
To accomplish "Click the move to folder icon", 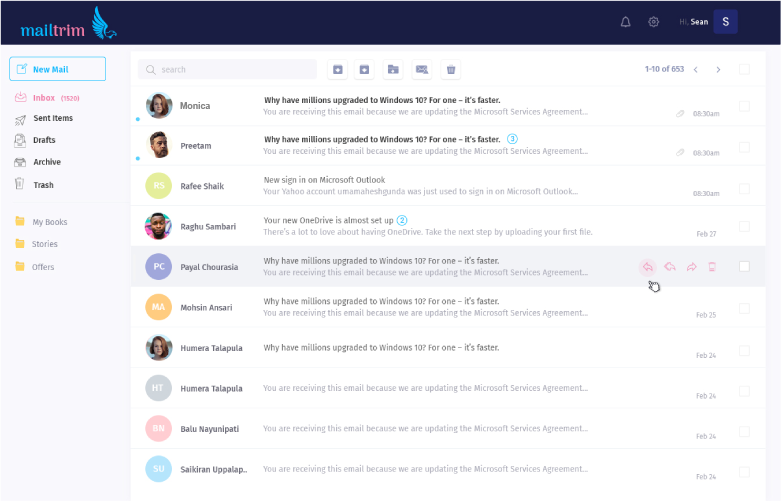I will 393,69.
